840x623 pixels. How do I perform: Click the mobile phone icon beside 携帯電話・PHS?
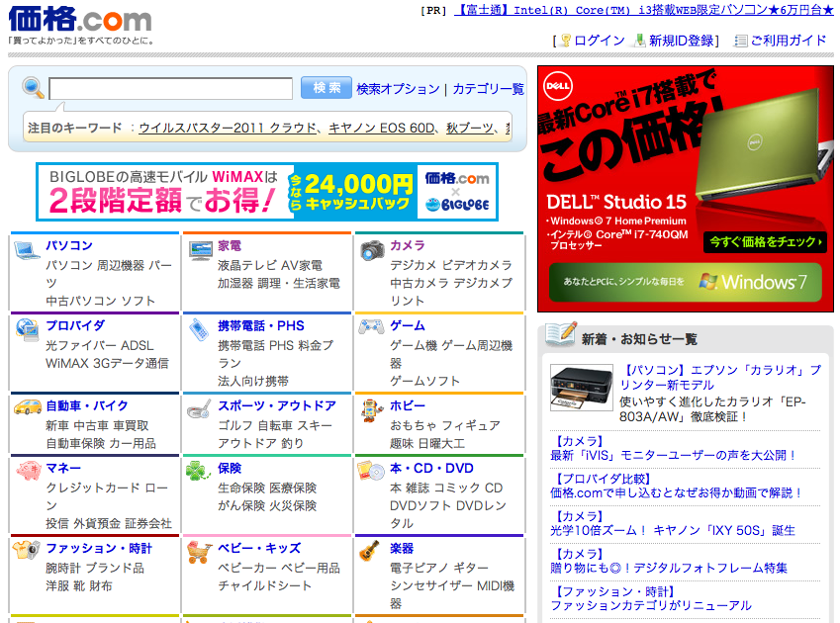coord(199,329)
